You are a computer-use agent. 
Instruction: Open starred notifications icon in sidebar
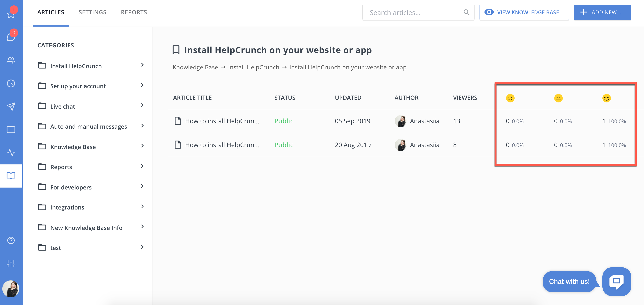coord(11,14)
